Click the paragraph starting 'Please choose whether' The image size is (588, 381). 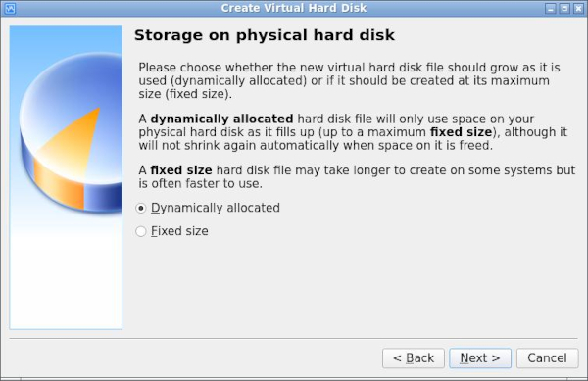pos(349,80)
